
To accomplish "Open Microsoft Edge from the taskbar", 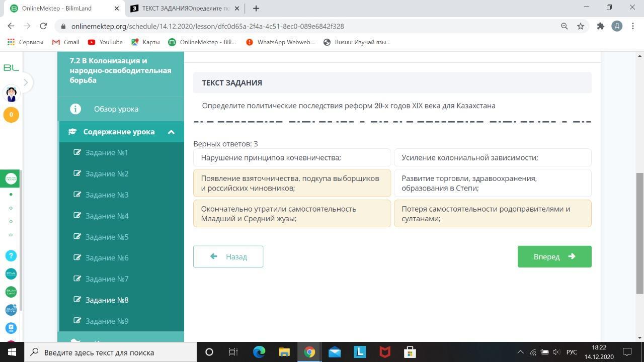I will 259,352.
